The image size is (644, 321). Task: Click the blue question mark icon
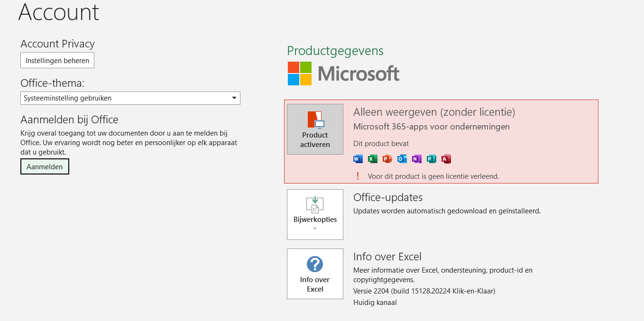(x=315, y=264)
